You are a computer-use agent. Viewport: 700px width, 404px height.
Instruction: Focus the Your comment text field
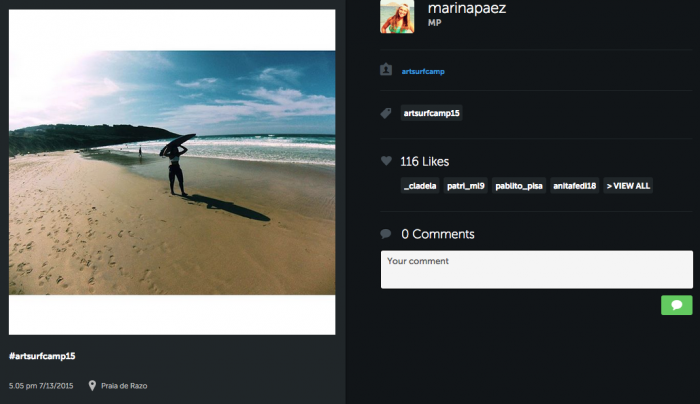click(x=537, y=270)
